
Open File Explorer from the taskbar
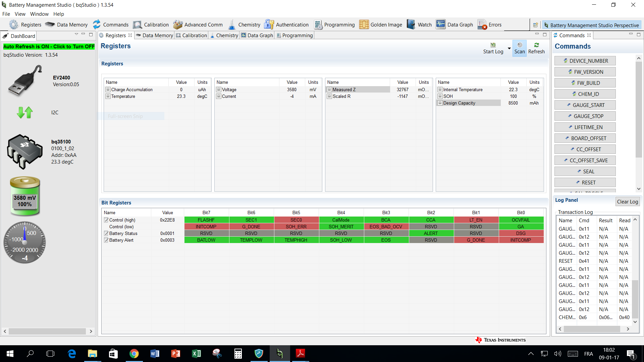pyautogui.click(x=92, y=354)
